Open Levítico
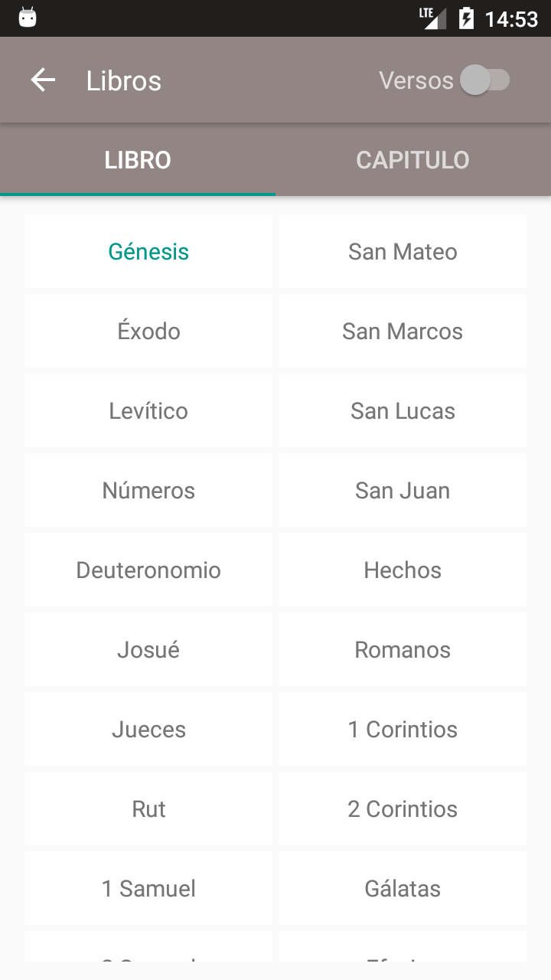This screenshot has height=980, width=551. click(148, 411)
